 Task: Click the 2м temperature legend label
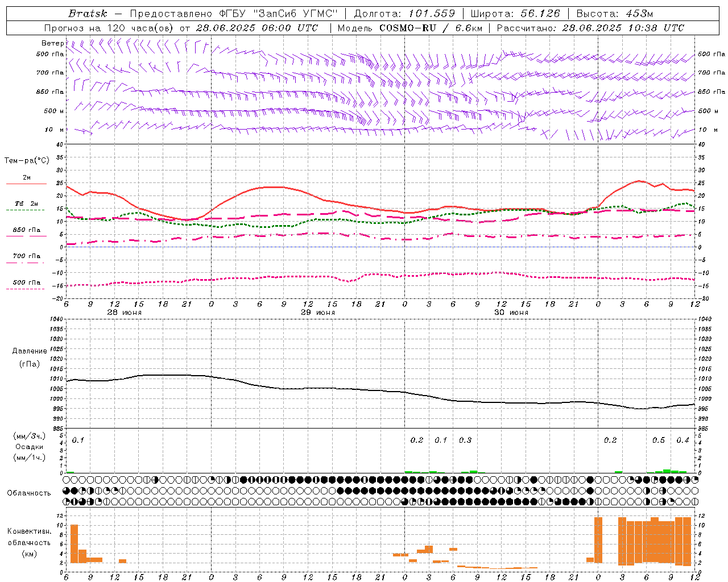(27, 178)
